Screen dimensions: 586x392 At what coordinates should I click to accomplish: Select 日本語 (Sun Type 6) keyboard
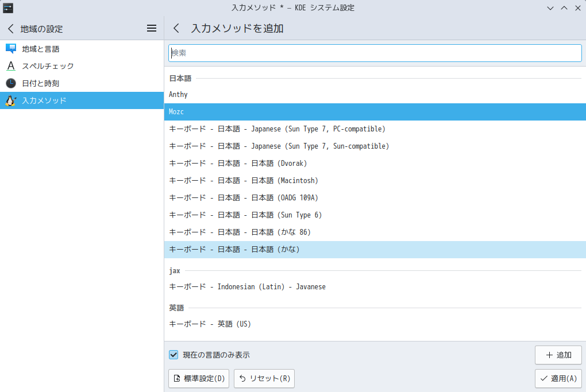[x=375, y=215]
